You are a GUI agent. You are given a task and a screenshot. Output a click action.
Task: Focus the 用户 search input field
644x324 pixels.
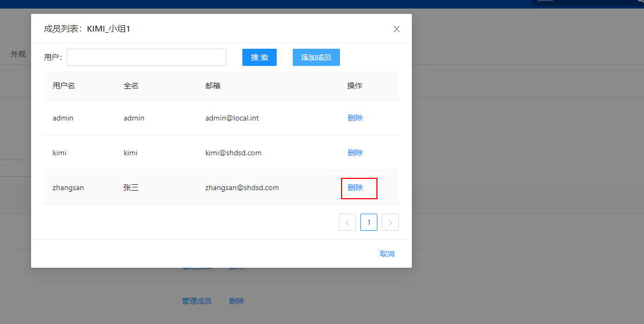[146, 57]
